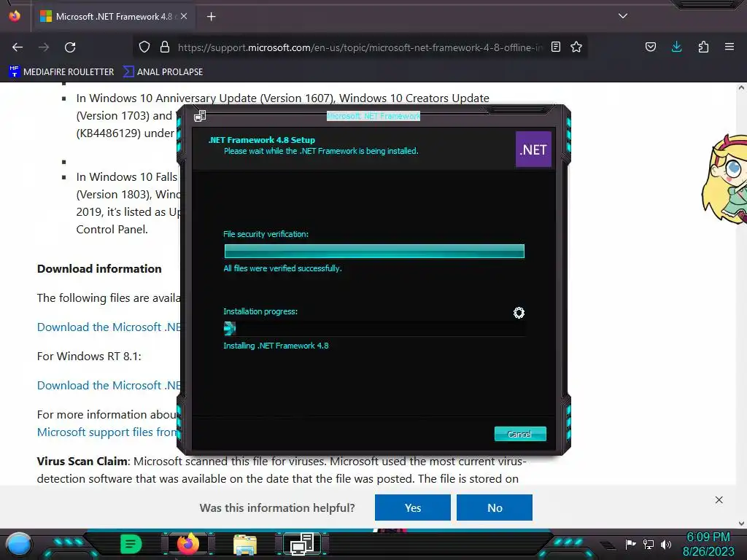The width and height of the screenshot is (747, 560).
Task: Click the All files were verified successfully text
Action: click(282, 268)
